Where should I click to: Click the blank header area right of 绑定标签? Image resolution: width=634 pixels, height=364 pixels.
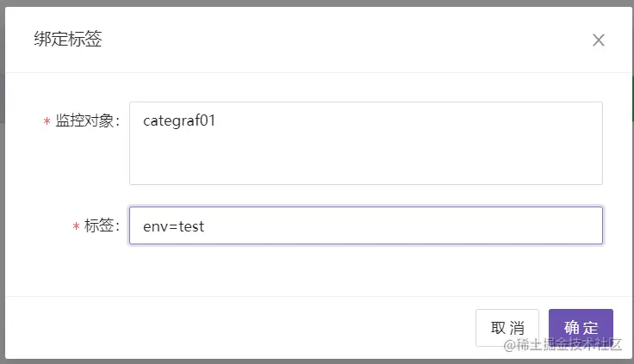[344, 40]
